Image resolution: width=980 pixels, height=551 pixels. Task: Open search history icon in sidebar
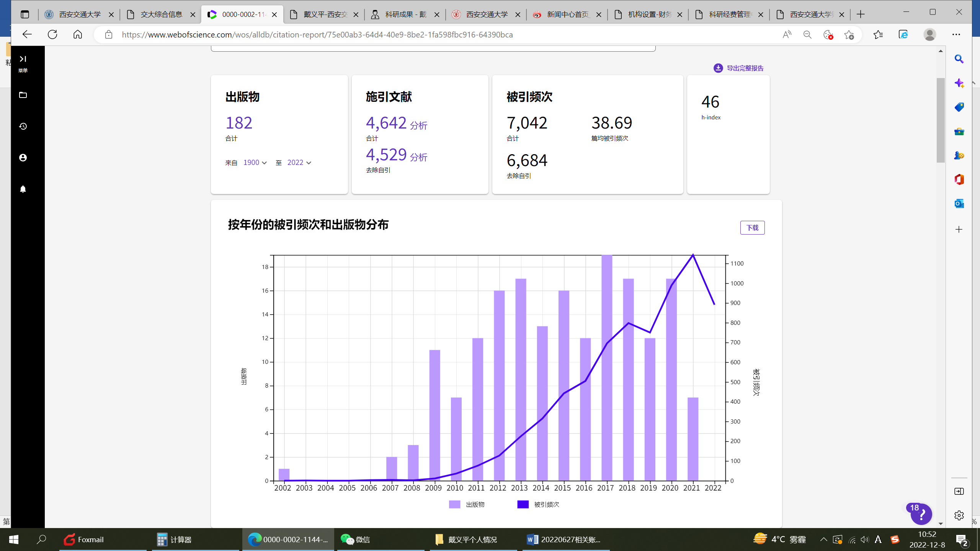pyautogui.click(x=23, y=126)
